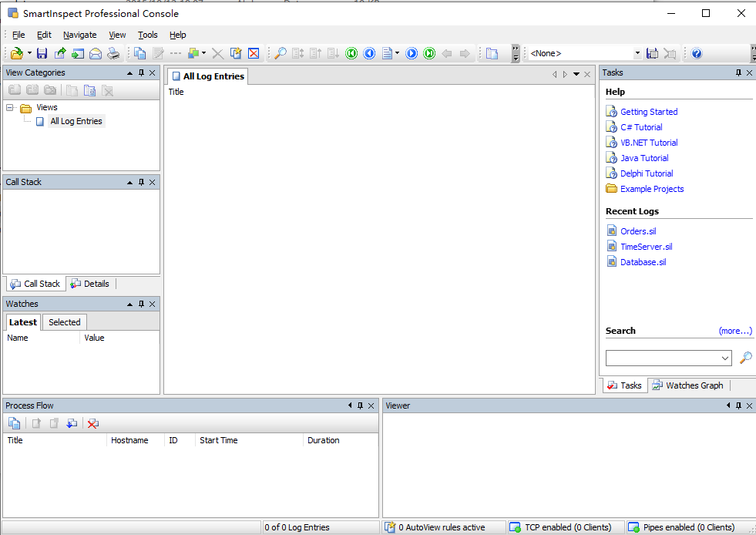Go to first entry with green skip-back icon
The height and width of the screenshot is (535, 756).
(x=351, y=53)
